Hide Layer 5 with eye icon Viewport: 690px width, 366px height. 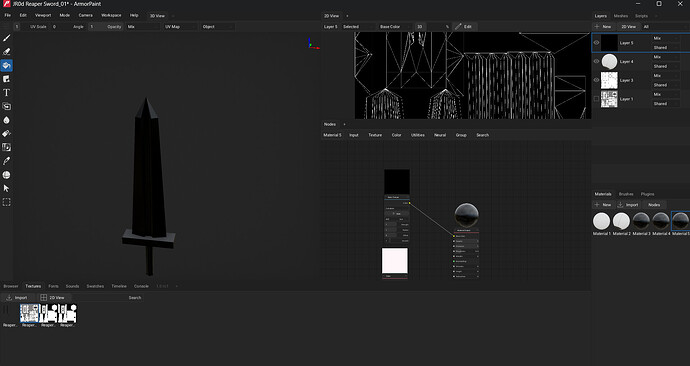pyautogui.click(x=596, y=43)
